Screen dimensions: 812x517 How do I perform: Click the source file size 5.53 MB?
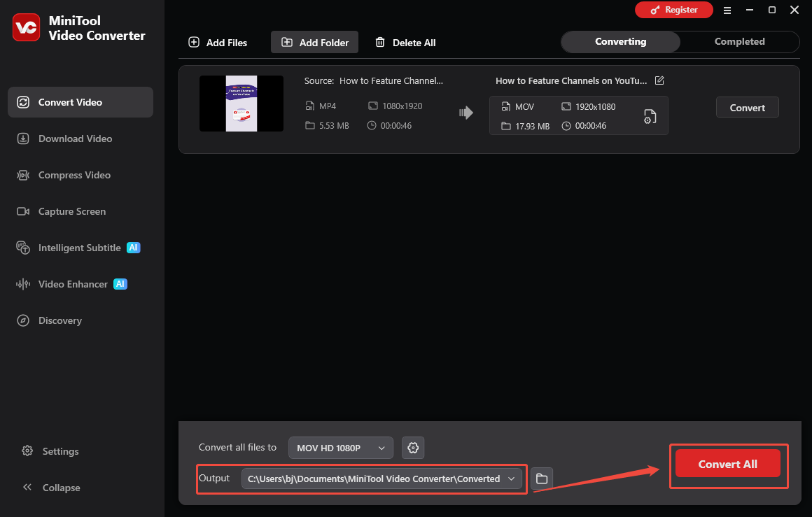[x=334, y=126]
